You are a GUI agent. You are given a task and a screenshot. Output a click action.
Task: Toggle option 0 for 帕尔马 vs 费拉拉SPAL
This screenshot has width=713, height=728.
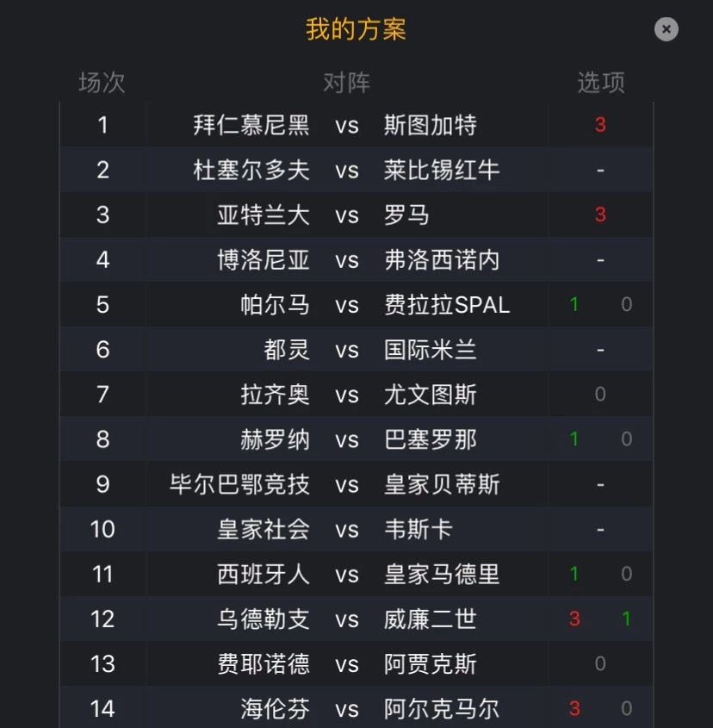(x=626, y=305)
